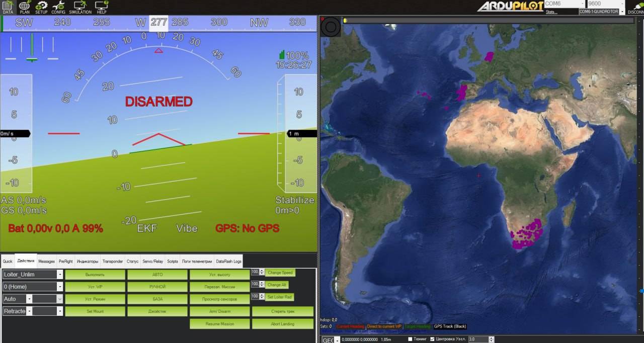Switch to the Scripts tab

pyautogui.click(x=173, y=262)
